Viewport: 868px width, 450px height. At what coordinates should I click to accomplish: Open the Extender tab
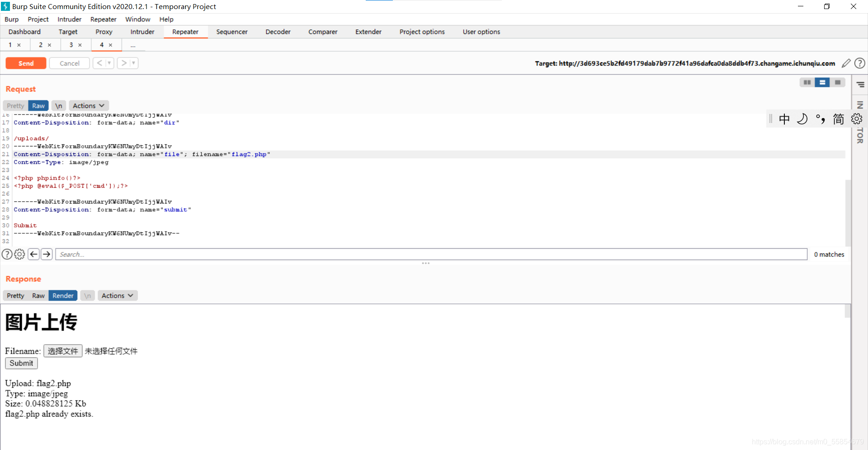[368, 32]
